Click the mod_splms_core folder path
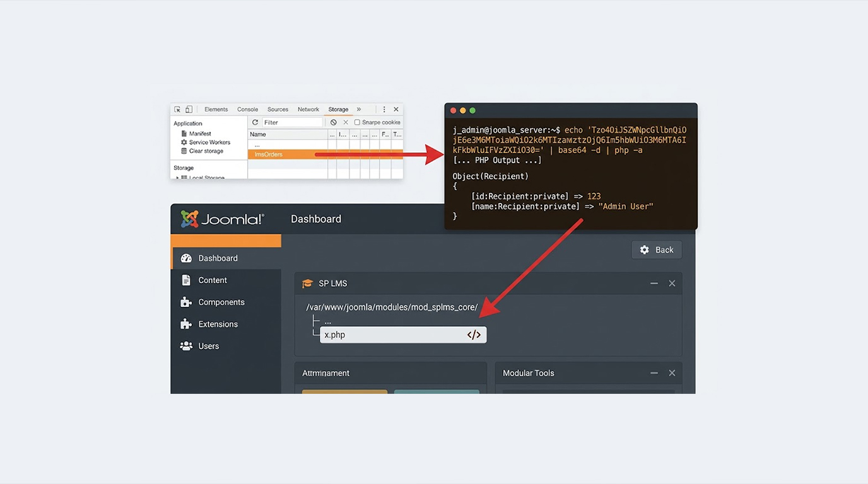This screenshot has width=868, height=484. (x=392, y=308)
